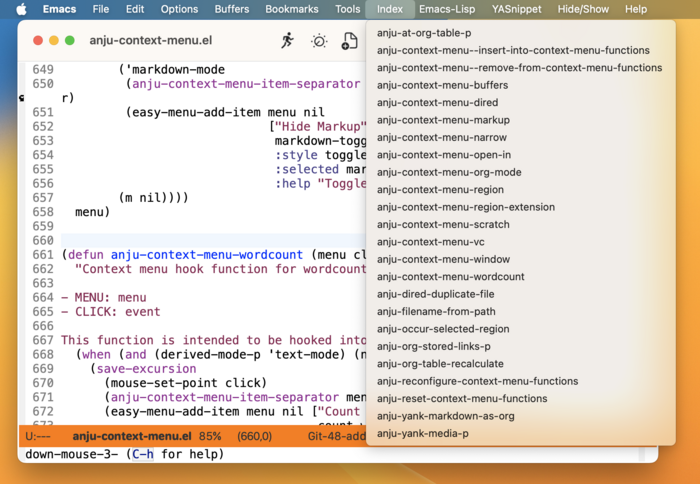The width and height of the screenshot is (700, 484).
Task: Click defun name anju-context-menu-wordcount in code
Action: [x=207, y=255]
